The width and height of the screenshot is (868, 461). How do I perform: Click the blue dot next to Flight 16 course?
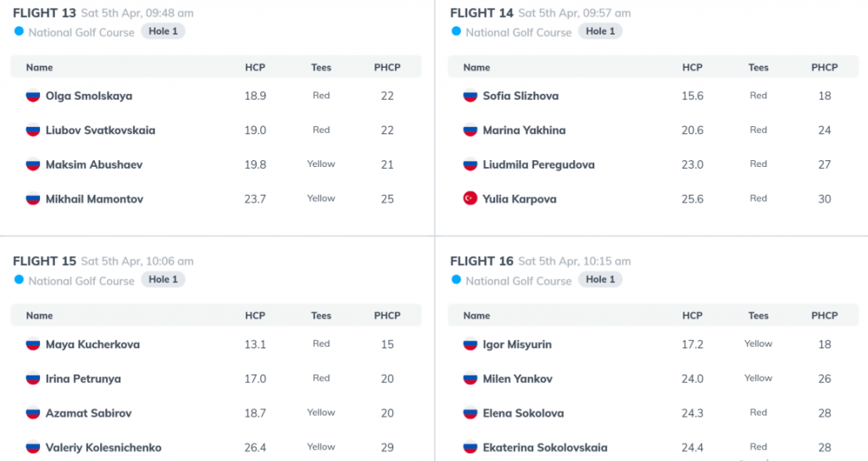pyautogui.click(x=456, y=280)
